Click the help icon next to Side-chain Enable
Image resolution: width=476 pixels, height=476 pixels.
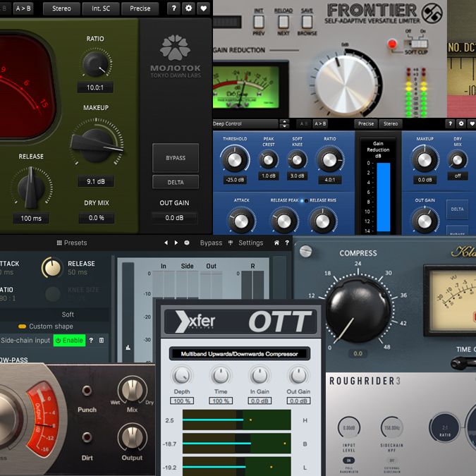(x=91, y=341)
